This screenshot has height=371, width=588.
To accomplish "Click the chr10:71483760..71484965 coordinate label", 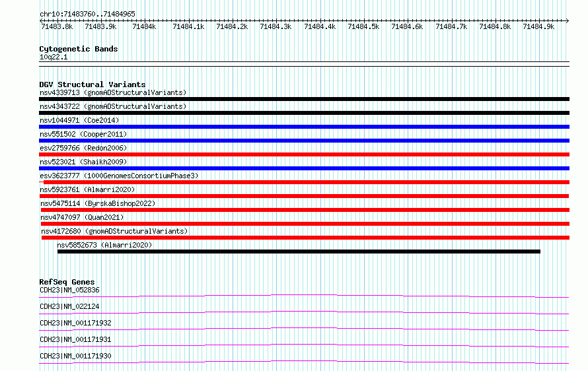I will click(x=87, y=14).
